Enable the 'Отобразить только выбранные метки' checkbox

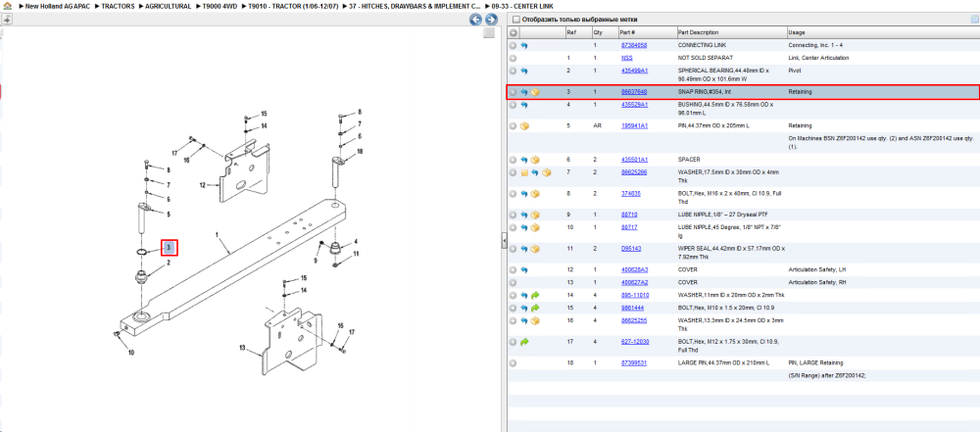[515, 20]
